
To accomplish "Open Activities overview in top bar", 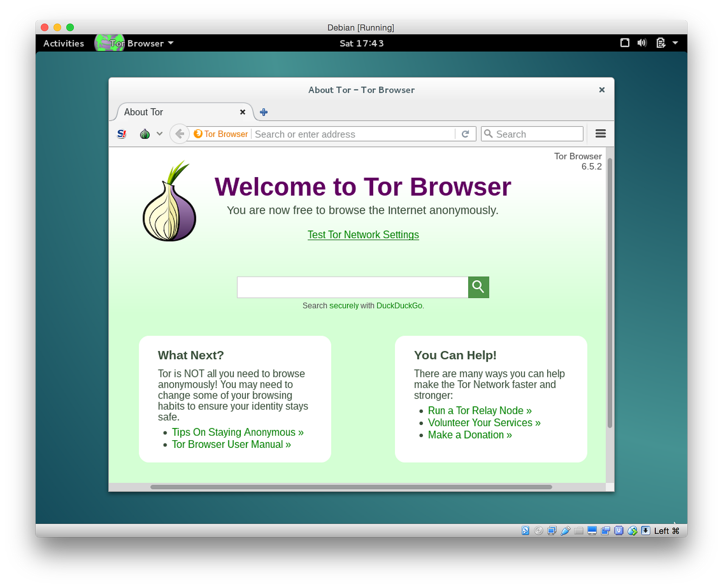I will [64, 43].
